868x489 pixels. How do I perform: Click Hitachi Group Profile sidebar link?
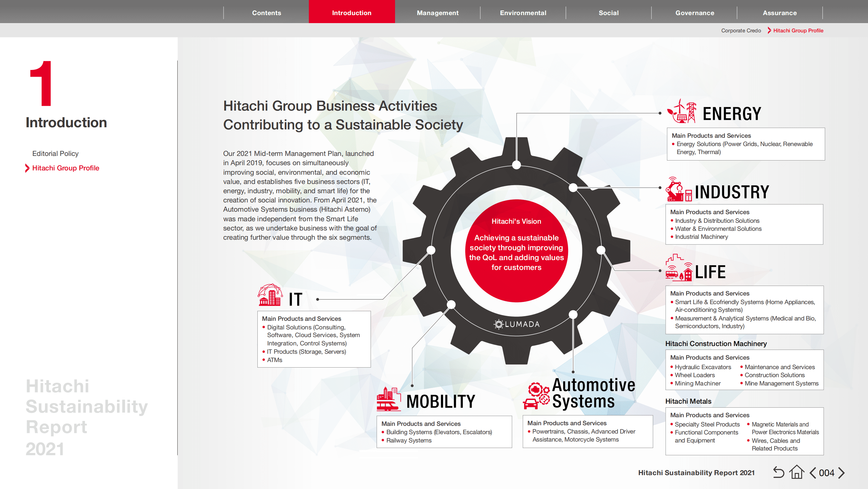point(65,168)
